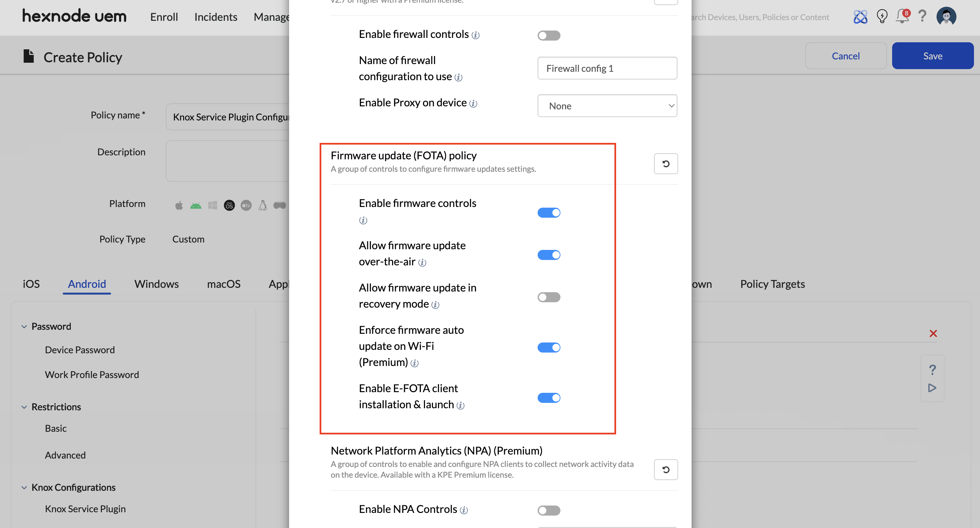
Task: Reset the Firmware update (FOTA) policy section
Action: pyautogui.click(x=666, y=164)
